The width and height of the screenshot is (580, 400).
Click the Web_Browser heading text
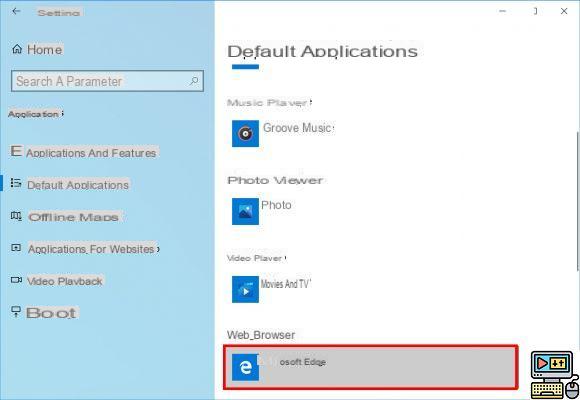(x=261, y=335)
